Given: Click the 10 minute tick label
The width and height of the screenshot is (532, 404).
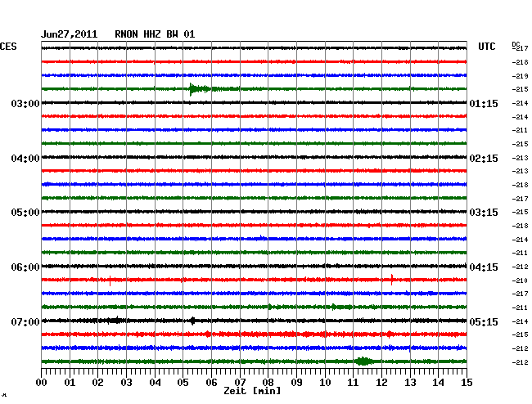Looking at the screenshot, I should pos(325,382).
